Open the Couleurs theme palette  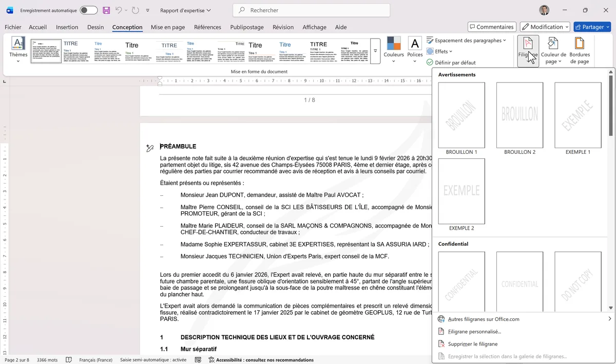(x=394, y=51)
